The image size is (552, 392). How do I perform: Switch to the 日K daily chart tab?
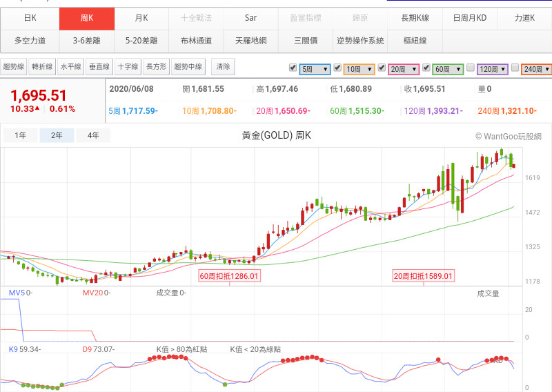coord(30,18)
